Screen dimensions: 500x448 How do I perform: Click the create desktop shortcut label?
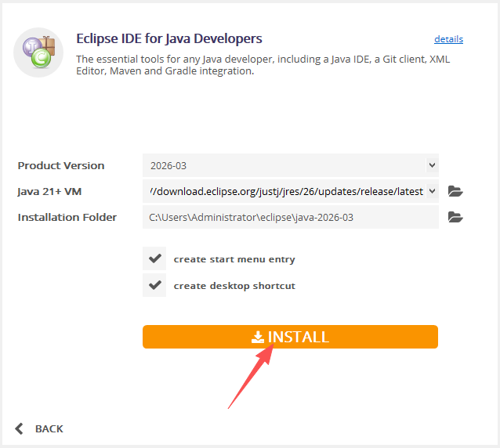click(234, 286)
